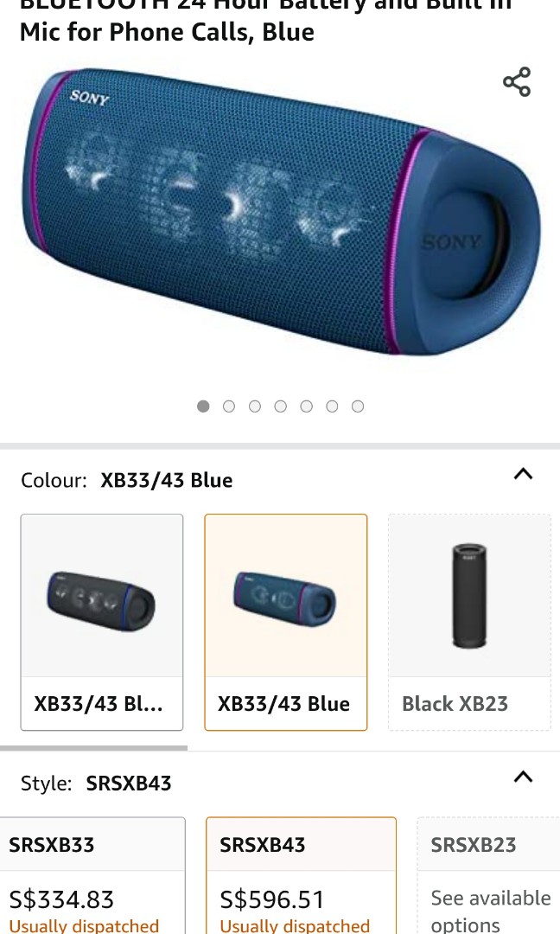
Task: Go to third image carousel dot
Action: pyautogui.click(x=255, y=406)
